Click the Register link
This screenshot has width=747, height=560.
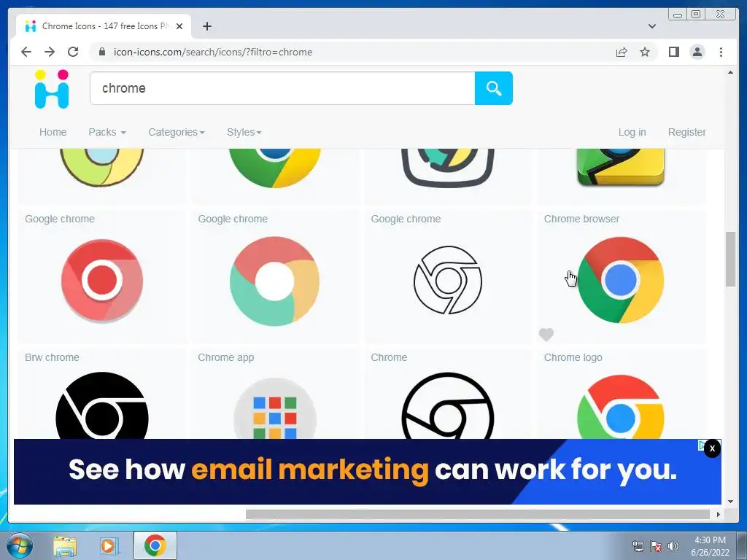(x=687, y=132)
